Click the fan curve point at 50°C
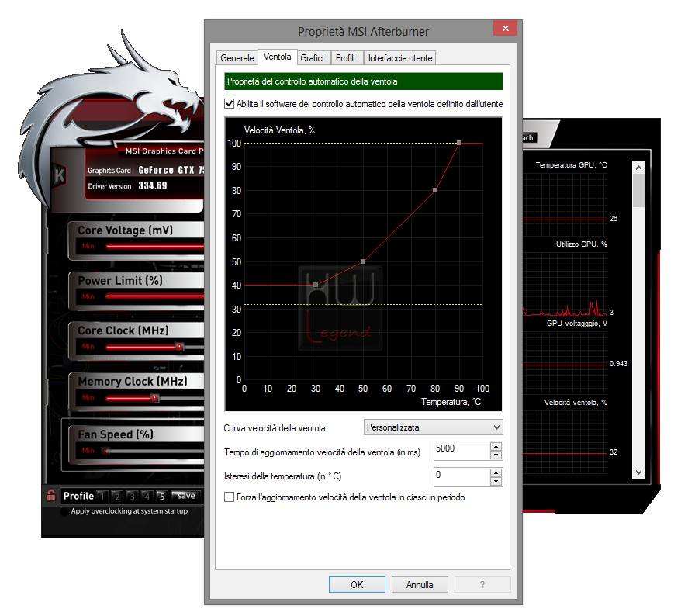This screenshot has height=616, width=681. point(363,261)
